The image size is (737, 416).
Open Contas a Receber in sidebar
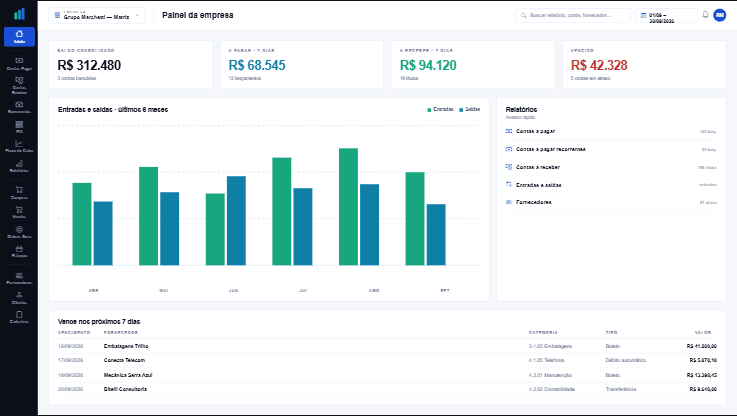(19, 86)
